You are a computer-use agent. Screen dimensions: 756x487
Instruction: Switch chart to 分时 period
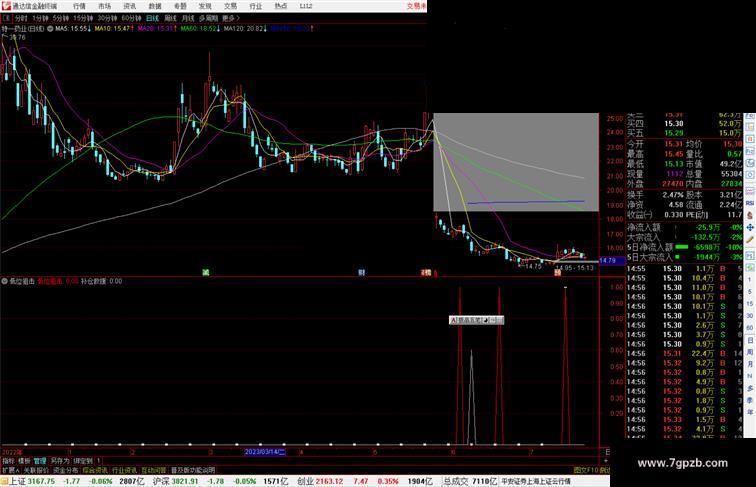[x=21, y=18]
